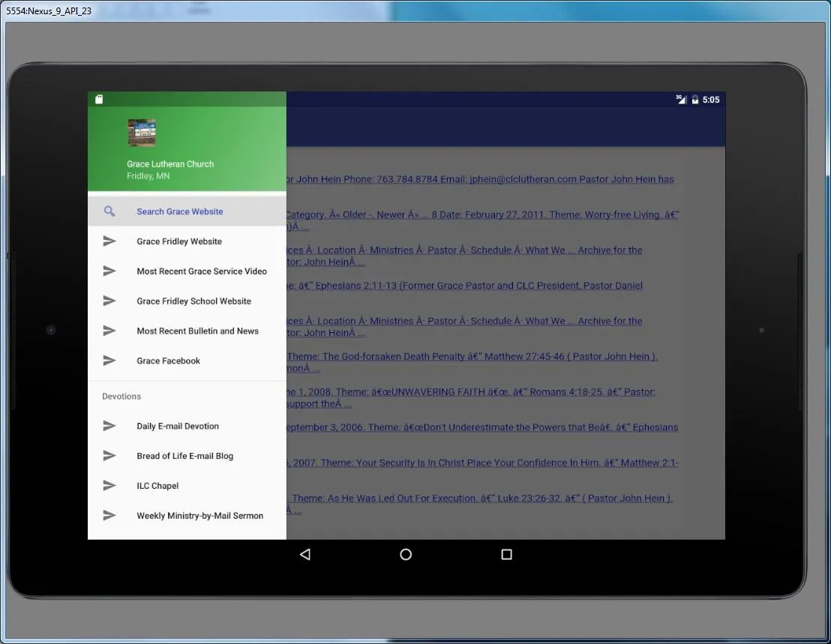This screenshot has height=644, width=831.
Task: Select Weekly Ministry-by-Mail Sermon
Action: click(187, 515)
